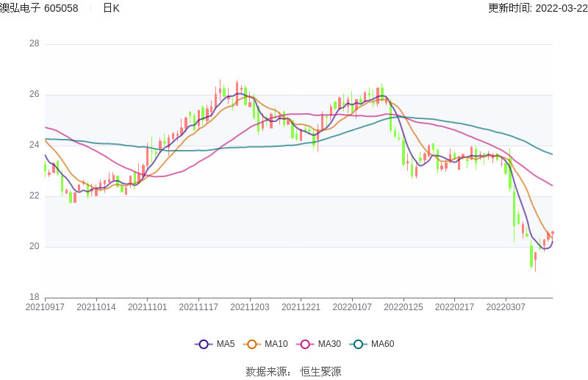
Task: Open the 恒生聚源 data source link
Action: 320,372
